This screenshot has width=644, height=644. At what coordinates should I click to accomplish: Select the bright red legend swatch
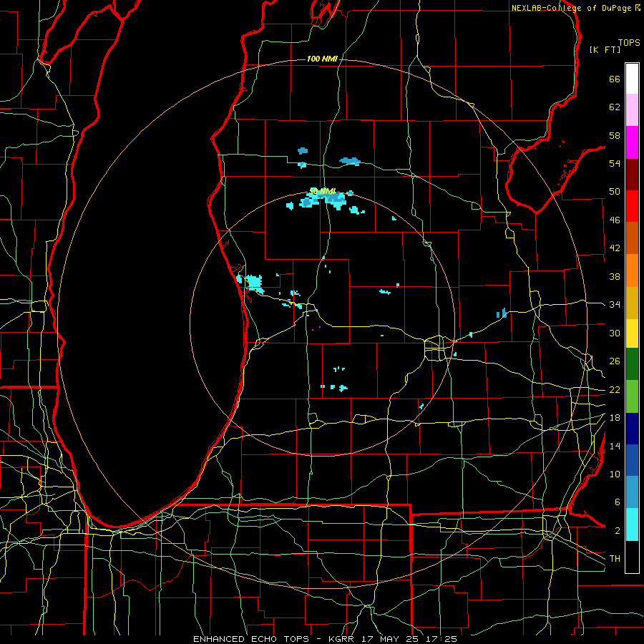(x=632, y=206)
